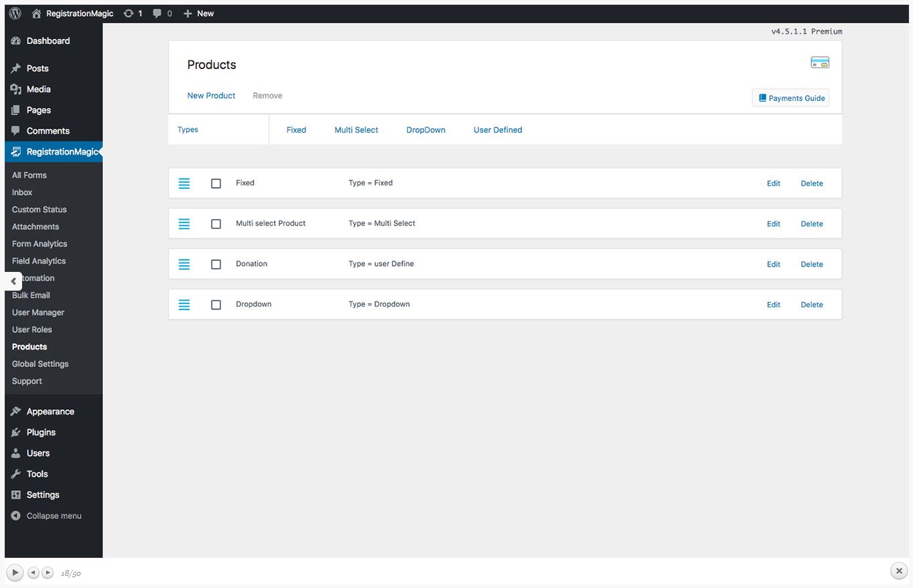Image resolution: width=913 pixels, height=588 pixels.
Task: Click the credit card icon near Products header
Action: click(x=820, y=63)
